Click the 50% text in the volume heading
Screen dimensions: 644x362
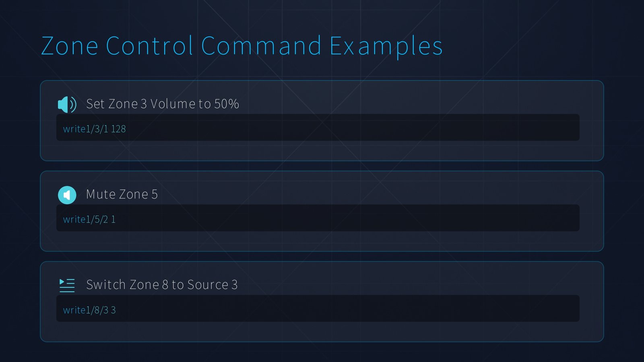tap(227, 104)
